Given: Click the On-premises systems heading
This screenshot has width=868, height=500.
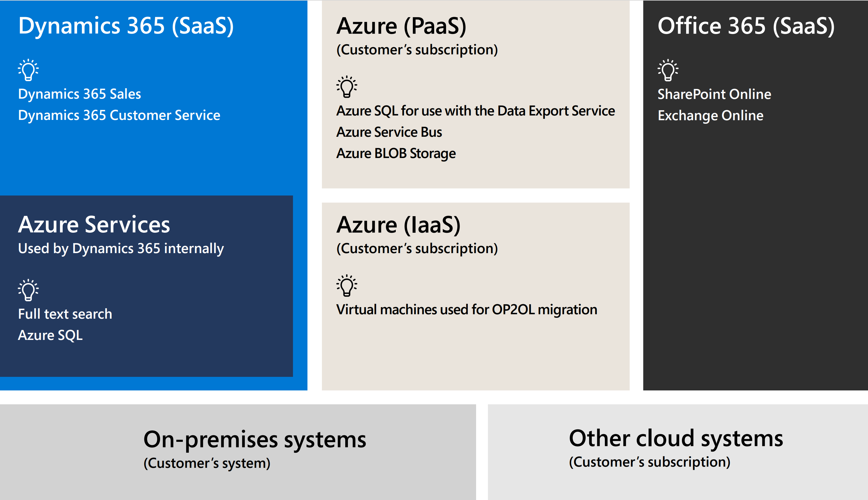Looking at the screenshot, I should [254, 439].
